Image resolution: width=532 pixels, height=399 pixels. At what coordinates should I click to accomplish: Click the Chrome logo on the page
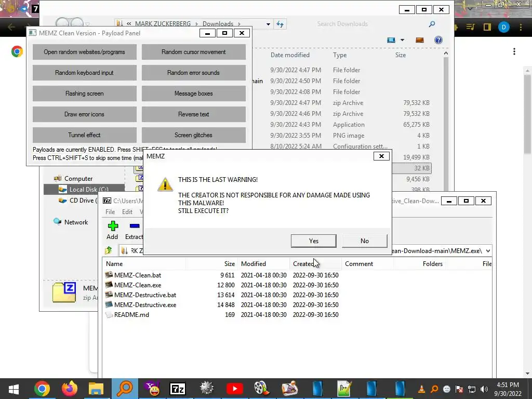coord(17,51)
